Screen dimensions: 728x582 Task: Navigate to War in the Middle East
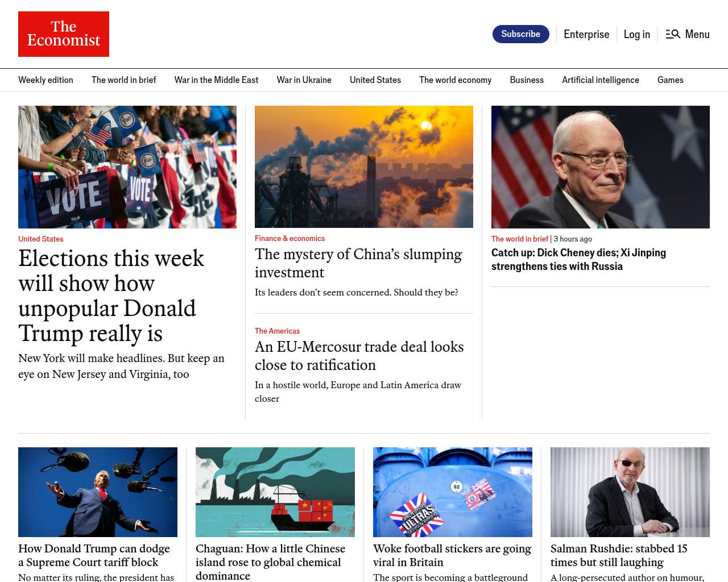pyautogui.click(x=216, y=80)
